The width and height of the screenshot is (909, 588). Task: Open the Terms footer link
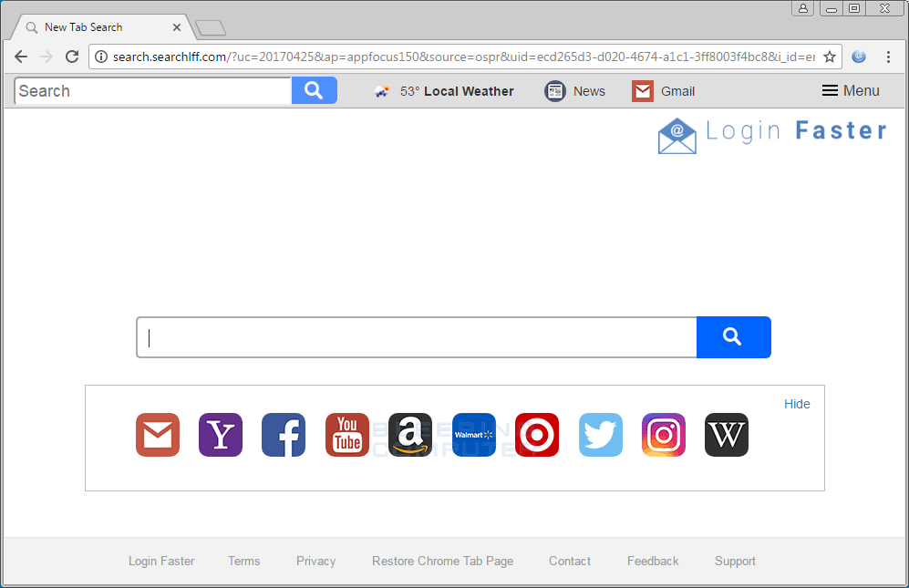pyautogui.click(x=244, y=561)
